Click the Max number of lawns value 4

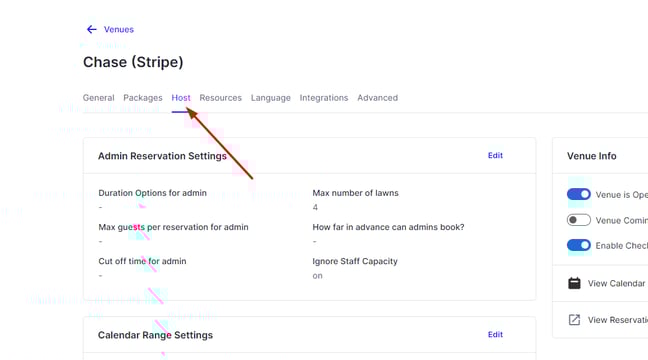315,207
